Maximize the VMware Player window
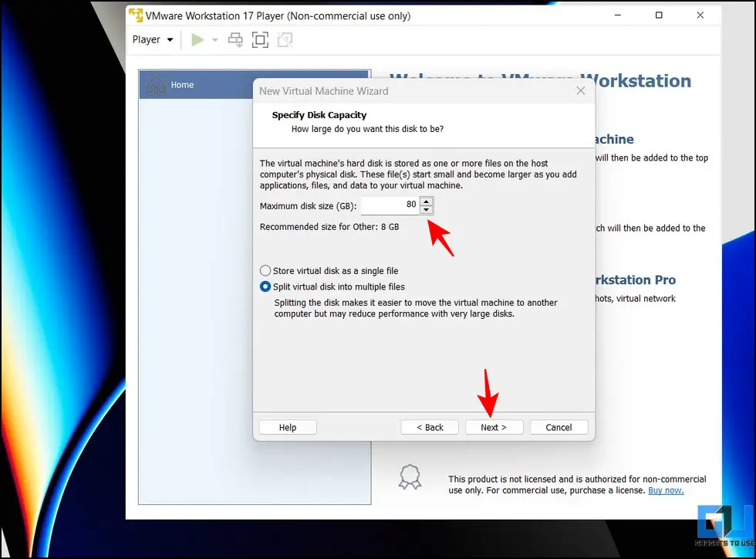 659,15
